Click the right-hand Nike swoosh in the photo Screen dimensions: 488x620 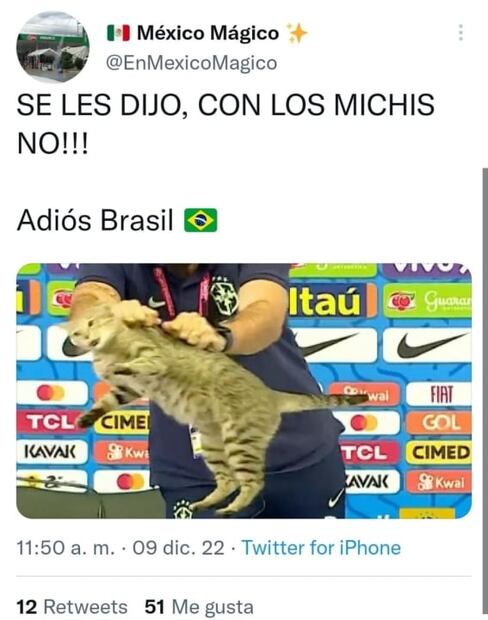pyautogui.click(x=427, y=345)
